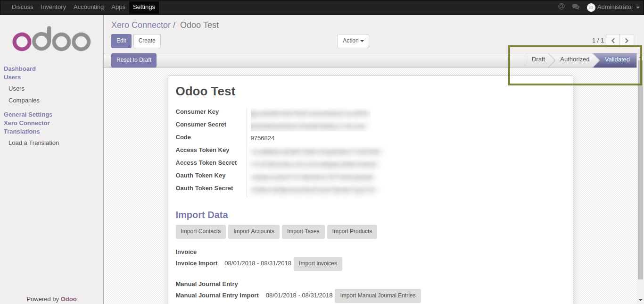Click Import Products button
The image size is (644, 304).
coord(352,231)
